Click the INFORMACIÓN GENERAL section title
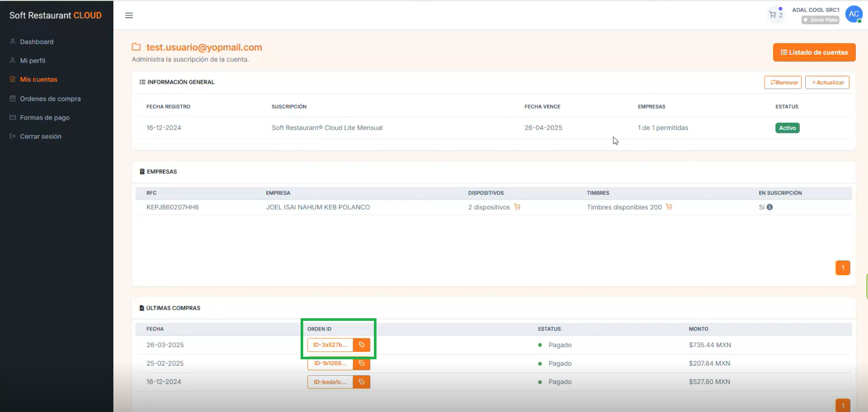 tap(181, 82)
